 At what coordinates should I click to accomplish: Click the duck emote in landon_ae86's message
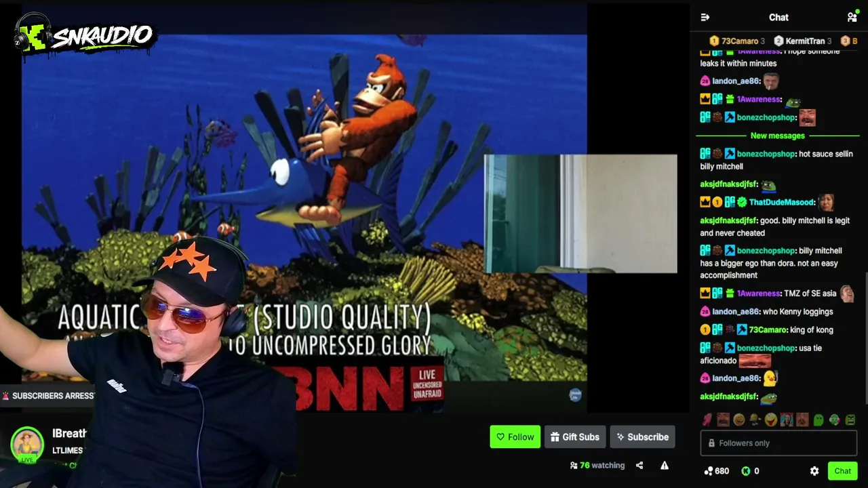pos(770,378)
